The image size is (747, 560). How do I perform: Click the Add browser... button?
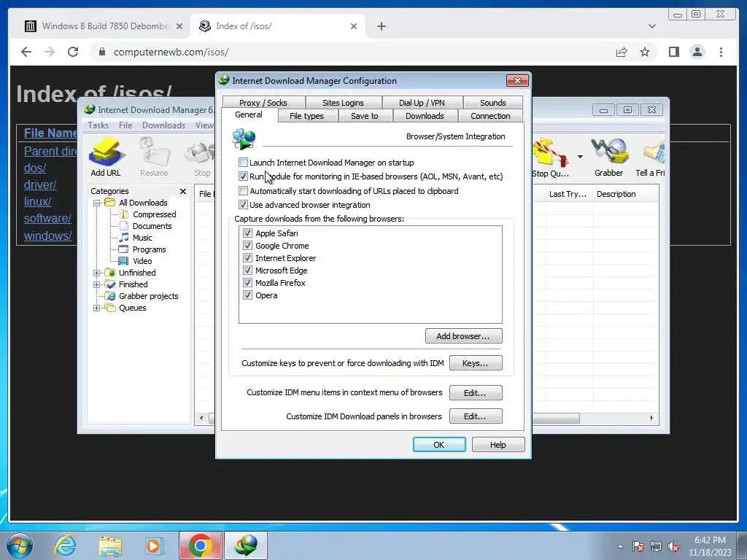463,335
